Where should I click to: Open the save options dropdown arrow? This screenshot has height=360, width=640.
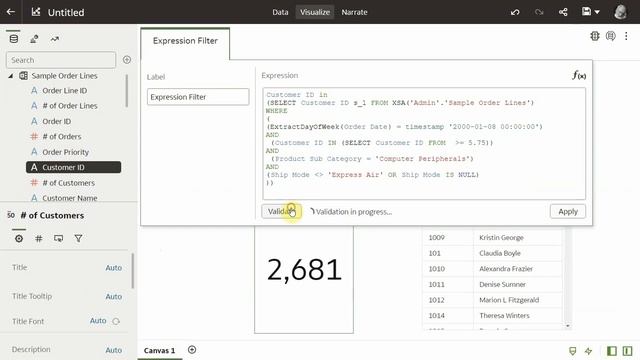(x=597, y=12)
